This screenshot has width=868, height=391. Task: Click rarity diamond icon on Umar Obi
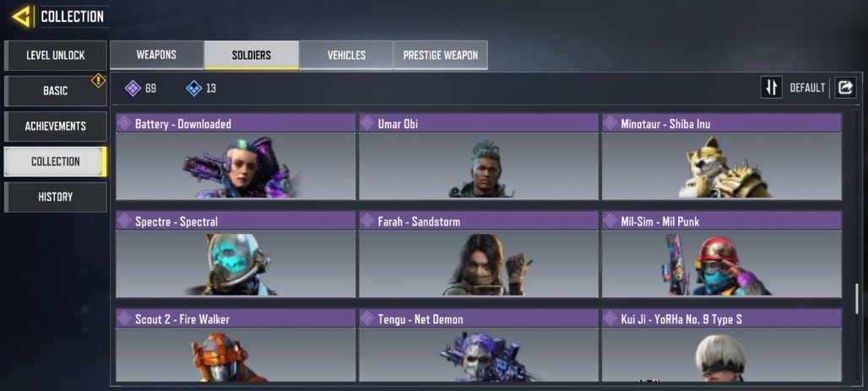367,123
